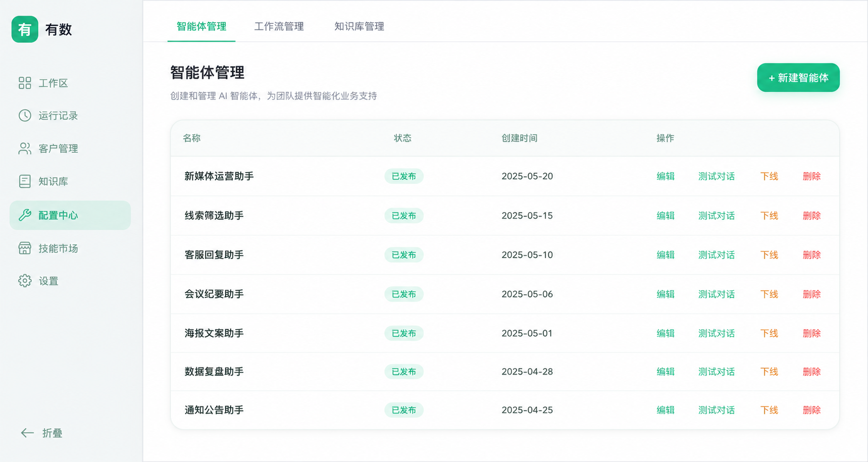868x462 pixels.
Task: Click the date 2025-04-28
Action: point(527,372)
